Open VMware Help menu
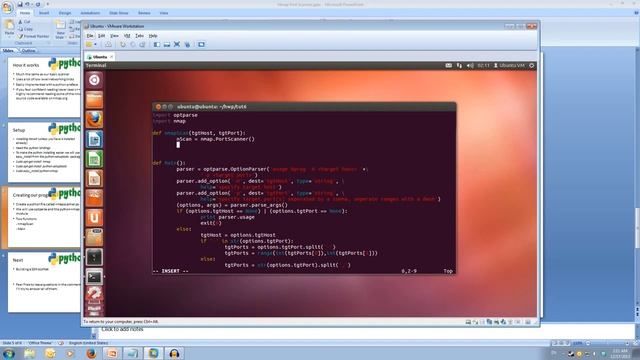 tap(153, 36)
